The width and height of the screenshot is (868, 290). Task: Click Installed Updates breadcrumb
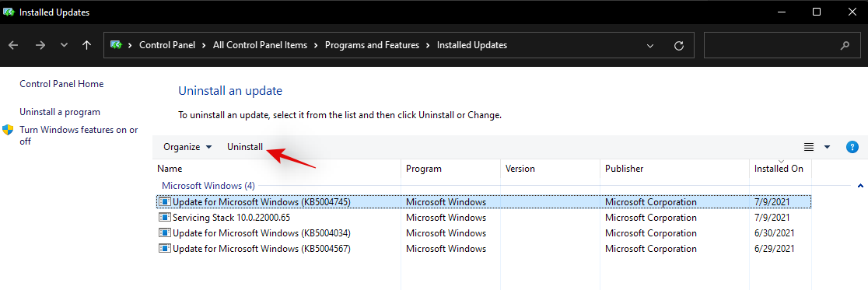472,45
